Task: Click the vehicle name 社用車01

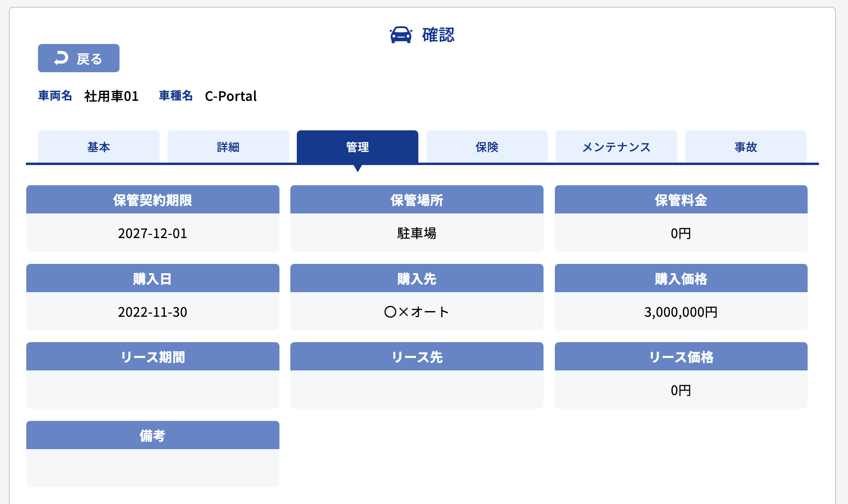Action: pyautogui.click(x=111, y=96)
